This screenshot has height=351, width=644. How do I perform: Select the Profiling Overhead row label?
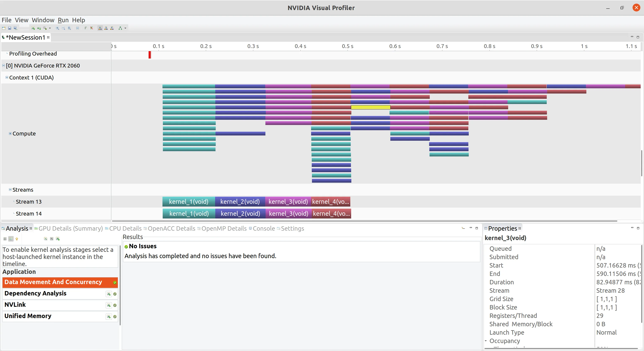point(33,54)
